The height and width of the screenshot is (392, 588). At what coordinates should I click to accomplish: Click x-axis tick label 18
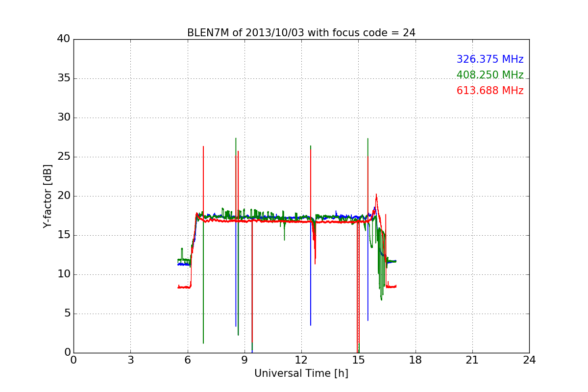(x=416, y=360)
